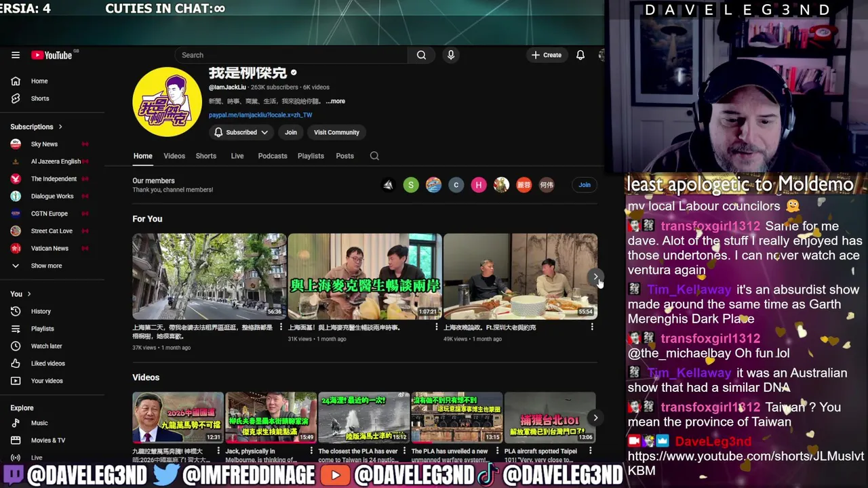Click Visit Community button
This screenshot has height=488, width=868.
pos(336,132)
